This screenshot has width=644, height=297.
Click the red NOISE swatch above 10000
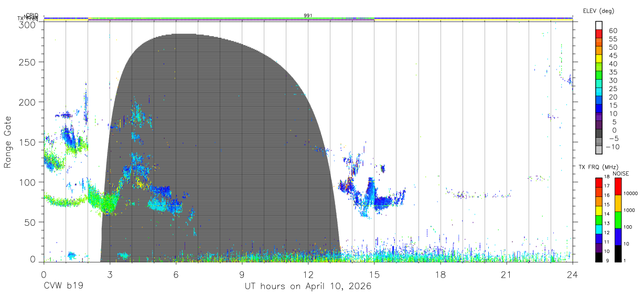[617, 186]
